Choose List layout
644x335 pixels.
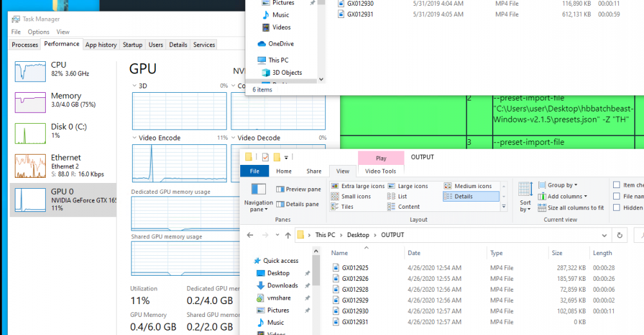click(x=397, y=196)
